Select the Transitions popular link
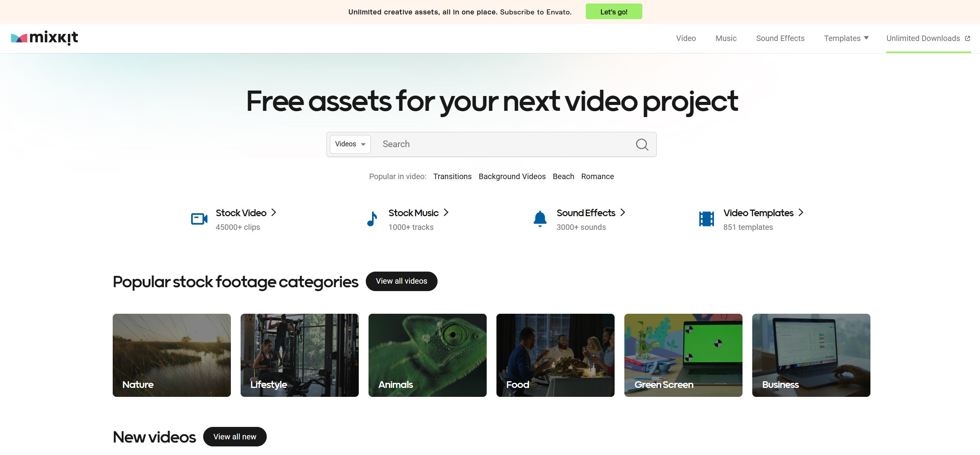The image size is (980, 455). pos(452,176)
